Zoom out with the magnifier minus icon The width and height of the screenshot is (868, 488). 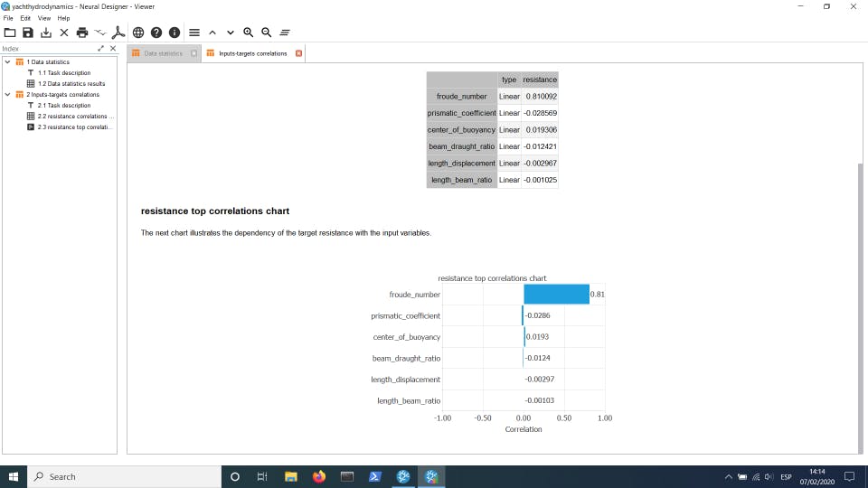click(x=266, y=33)
